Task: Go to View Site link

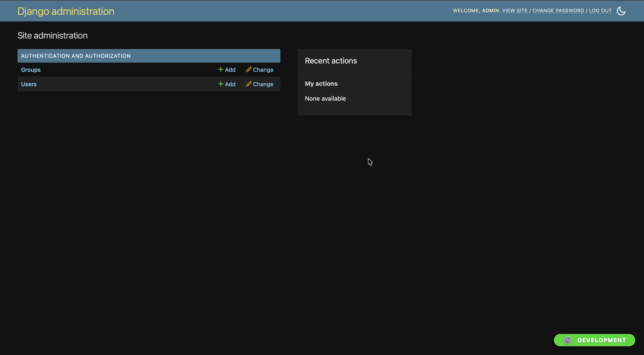Action: tap(515, 11)
